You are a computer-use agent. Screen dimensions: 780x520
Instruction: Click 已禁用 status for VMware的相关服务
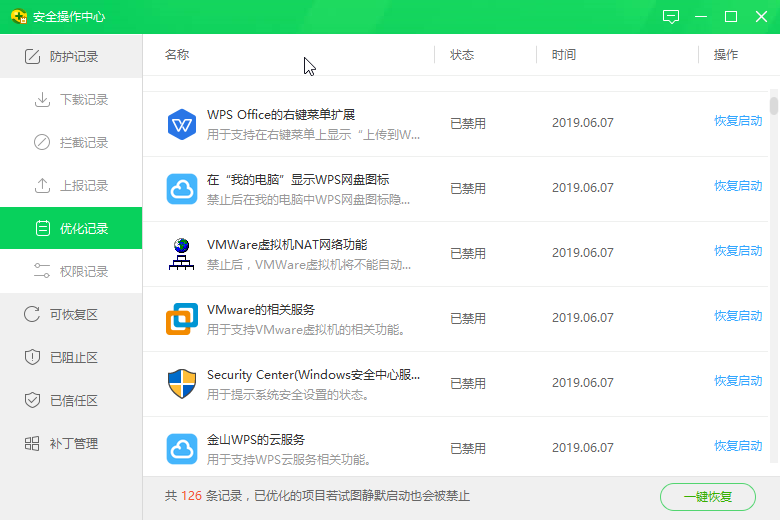coord(468,318)
